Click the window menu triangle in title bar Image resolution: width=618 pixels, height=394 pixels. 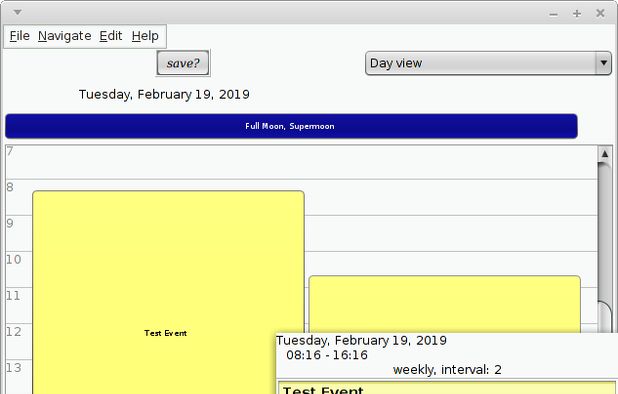pyautogui.click(x=17, y=12)
